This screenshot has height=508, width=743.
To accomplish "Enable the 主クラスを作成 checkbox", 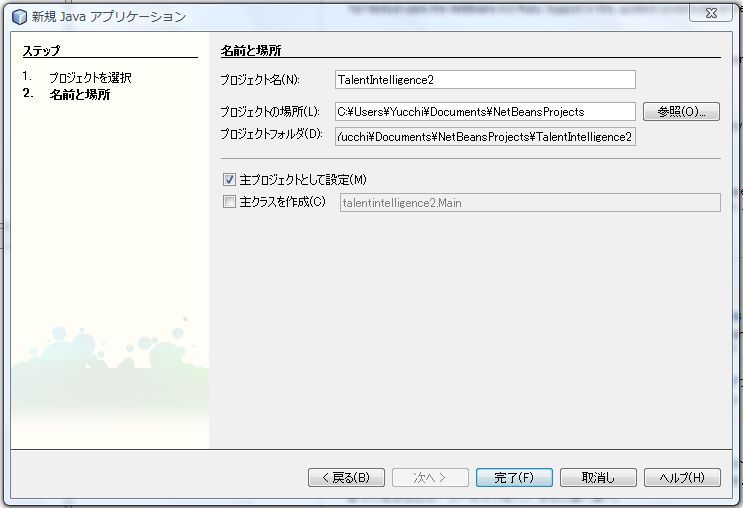I will [229, 202].
